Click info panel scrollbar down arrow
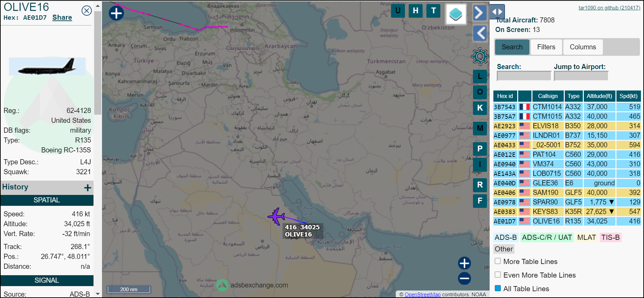Image resolution: width=644 pixels, height=298 pixels. (98, 294)
